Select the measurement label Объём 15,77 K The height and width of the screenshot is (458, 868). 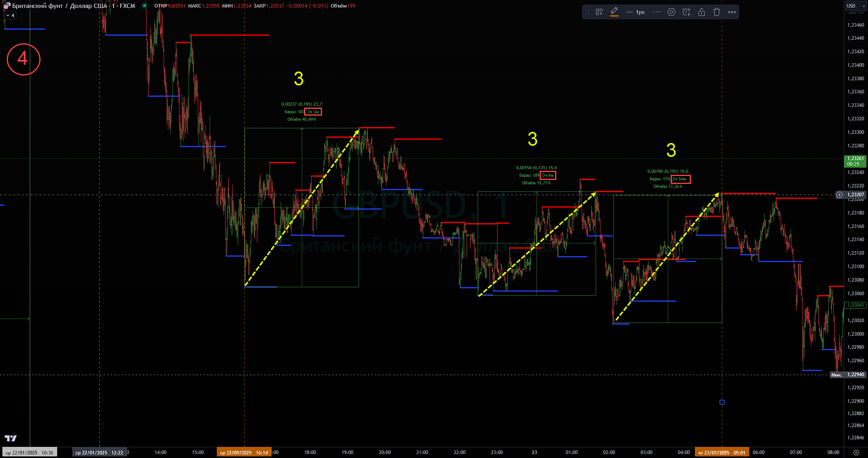click(536, 183)
